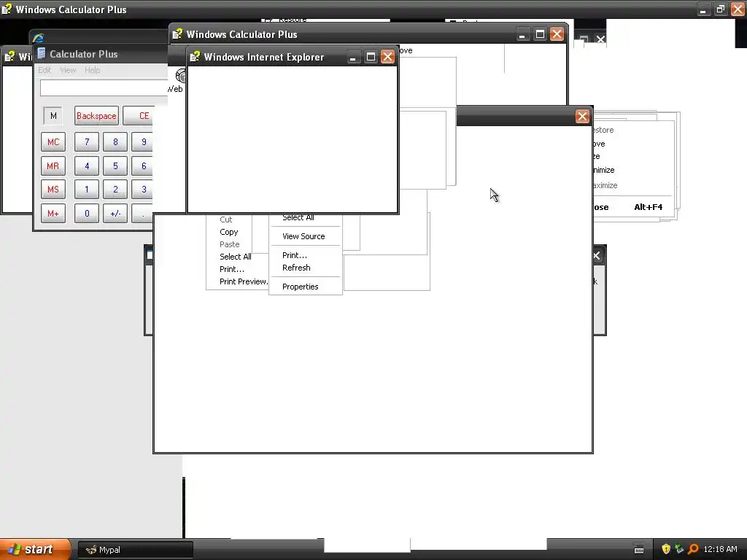This screenshot has height=560, width=747.
Task: Click the MC memory clear button
Action: click(x=53, y=142)
